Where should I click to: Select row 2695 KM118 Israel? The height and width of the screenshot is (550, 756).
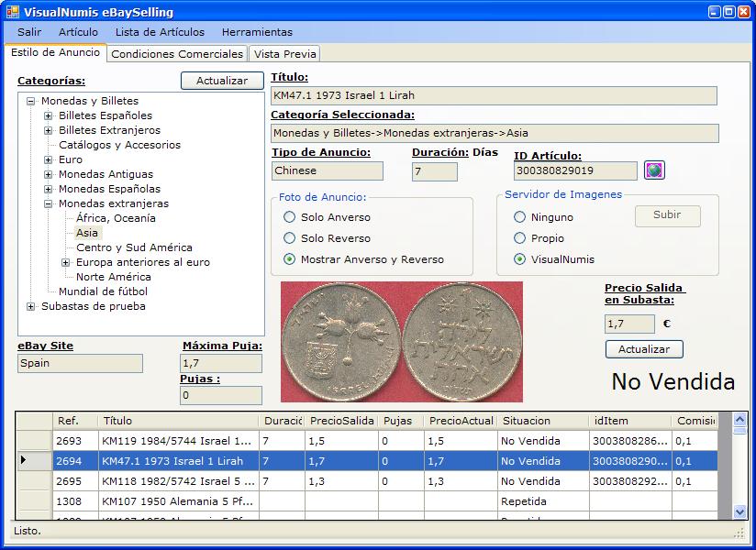[x=366, y=481]
